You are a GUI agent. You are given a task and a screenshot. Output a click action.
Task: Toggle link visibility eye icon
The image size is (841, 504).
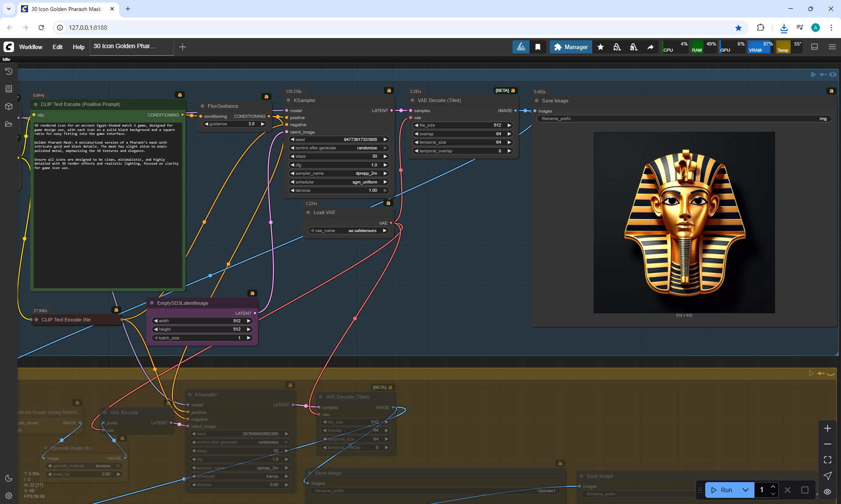pyautogui.click(x=827, y=492)
